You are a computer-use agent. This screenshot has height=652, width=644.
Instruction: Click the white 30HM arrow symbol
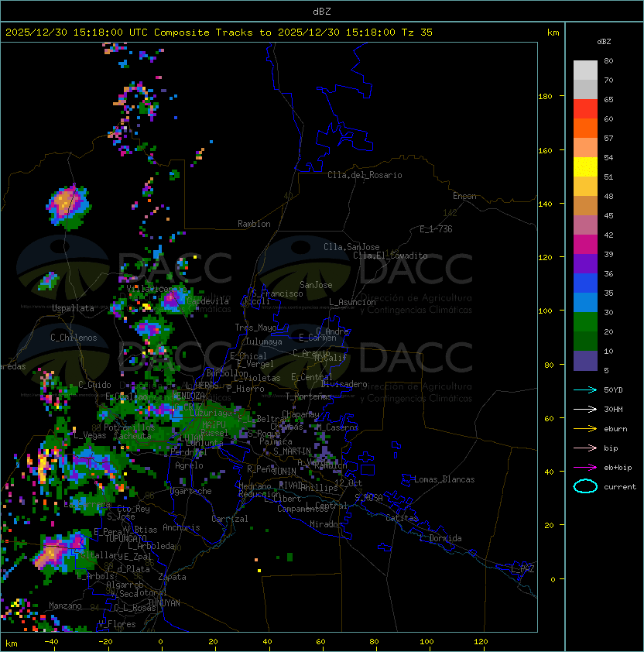point(585,409)
